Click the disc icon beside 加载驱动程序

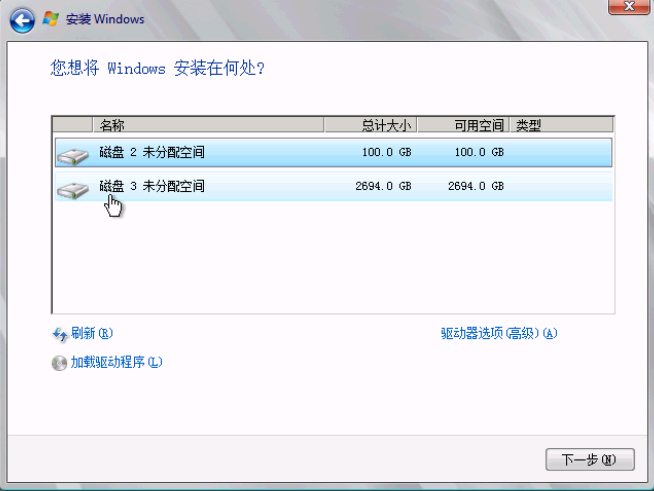pyautogui.click(x=59, y=363)
